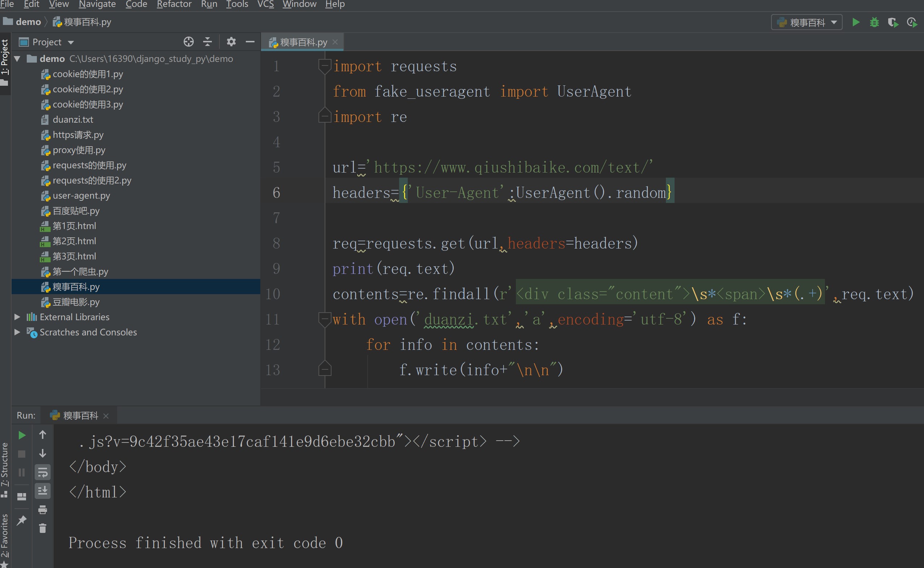
Task: Click the </html> line in the console
Action: (x=98, y=492)
